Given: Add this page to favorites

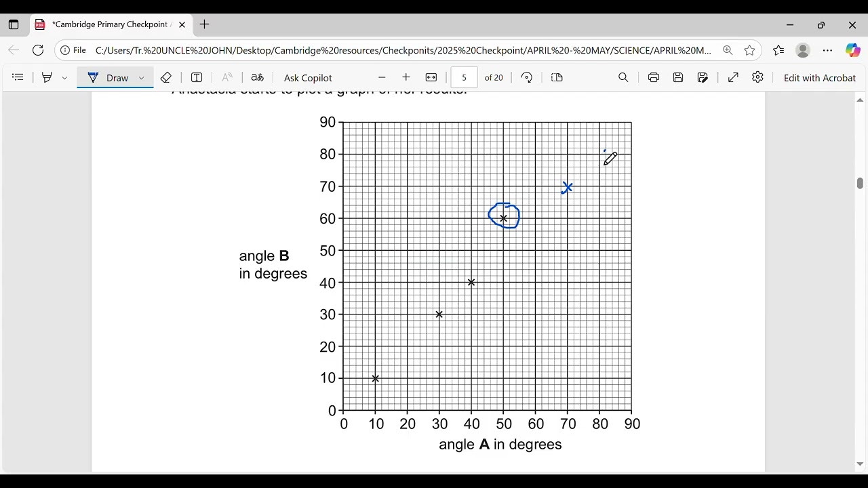Looking at the screenshot, I should pos(749,50).
